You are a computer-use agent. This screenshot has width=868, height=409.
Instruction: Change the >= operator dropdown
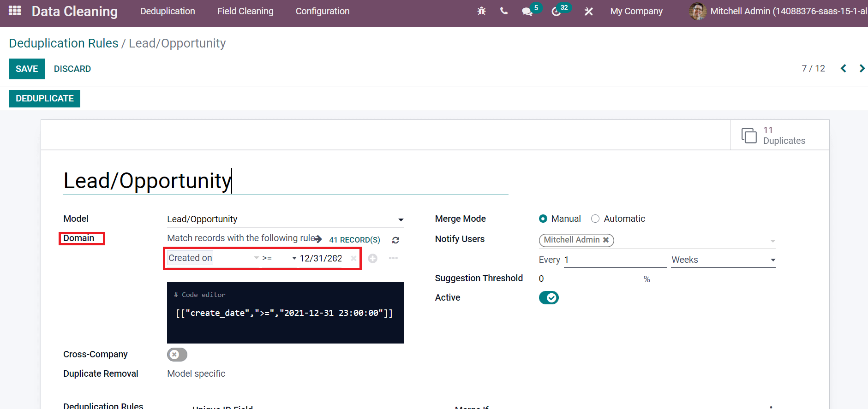pyautogui.click(x=280, y=258)
